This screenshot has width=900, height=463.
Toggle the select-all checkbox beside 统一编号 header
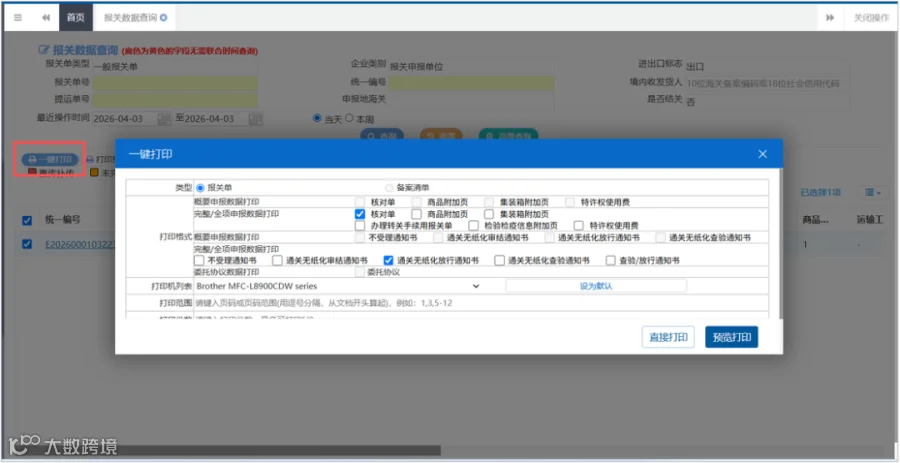pos(26,220)
